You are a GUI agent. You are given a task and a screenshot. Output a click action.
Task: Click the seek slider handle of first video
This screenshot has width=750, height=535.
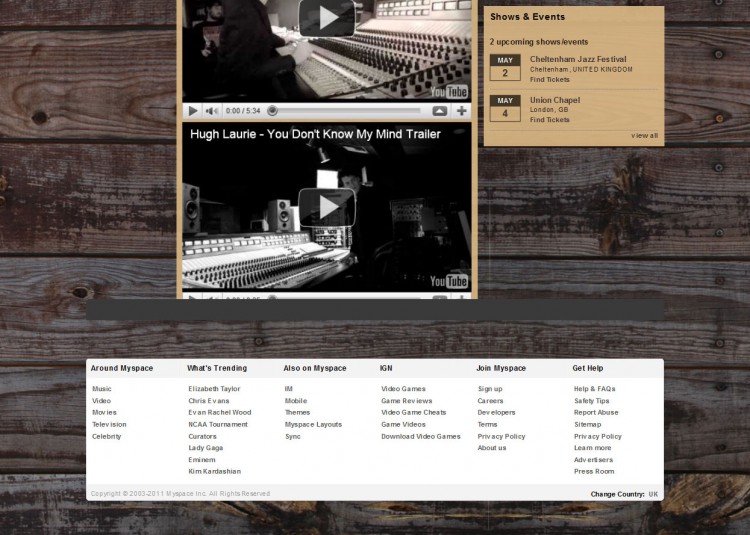272,111
